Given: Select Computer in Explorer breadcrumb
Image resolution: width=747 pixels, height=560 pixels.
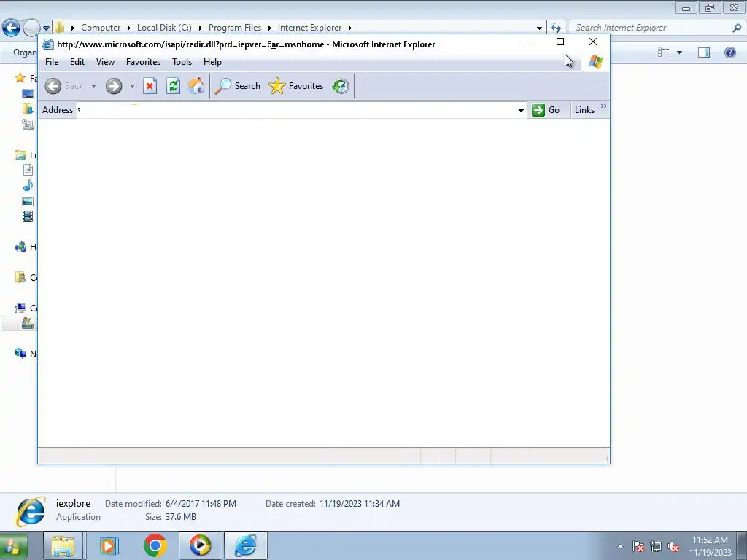Looking at the screenshot, I should click(101, 28).
